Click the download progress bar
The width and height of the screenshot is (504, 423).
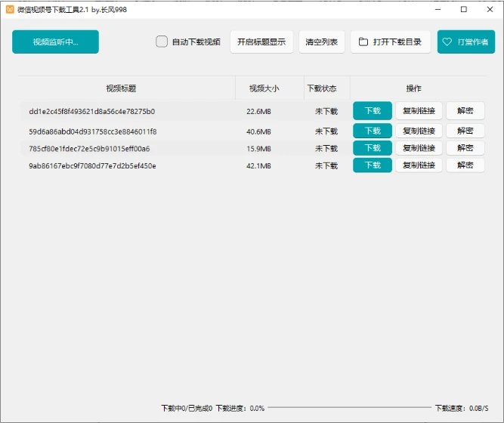pyautogui.click(x=349, y=408)
